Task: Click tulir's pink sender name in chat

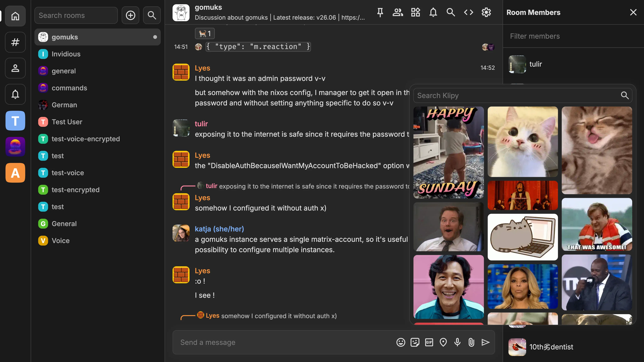Action: tap(201, 124)
